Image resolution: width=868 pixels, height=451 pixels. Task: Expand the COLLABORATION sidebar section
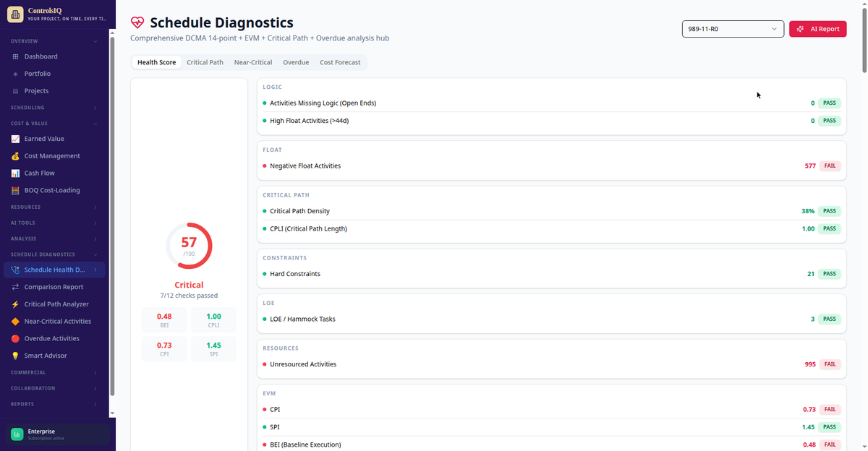54,388
